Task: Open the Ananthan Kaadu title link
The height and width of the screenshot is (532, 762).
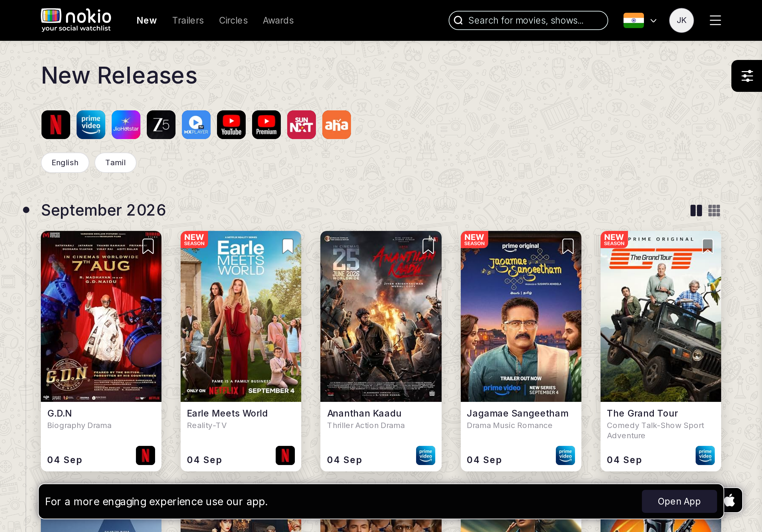Action: (x=364, y=413)
